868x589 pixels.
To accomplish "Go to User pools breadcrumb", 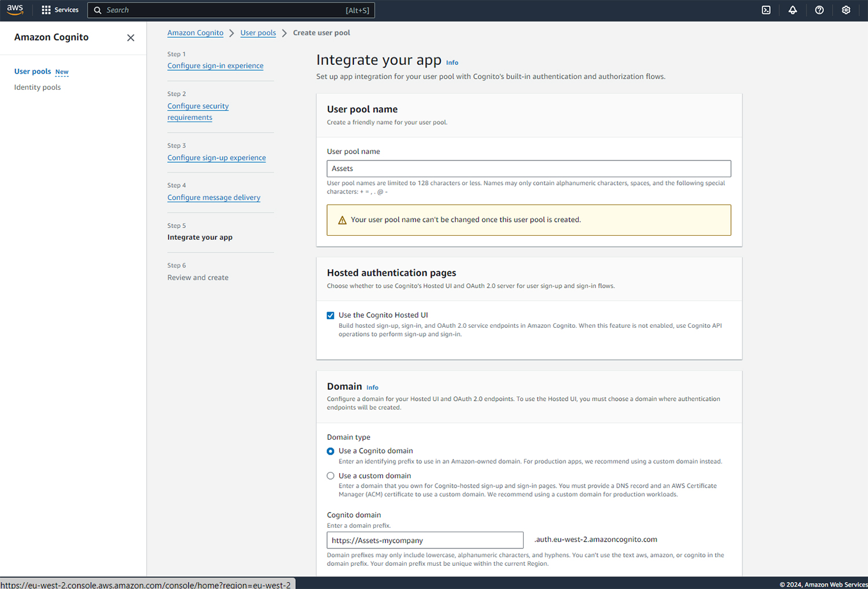I will pos(258,33).
